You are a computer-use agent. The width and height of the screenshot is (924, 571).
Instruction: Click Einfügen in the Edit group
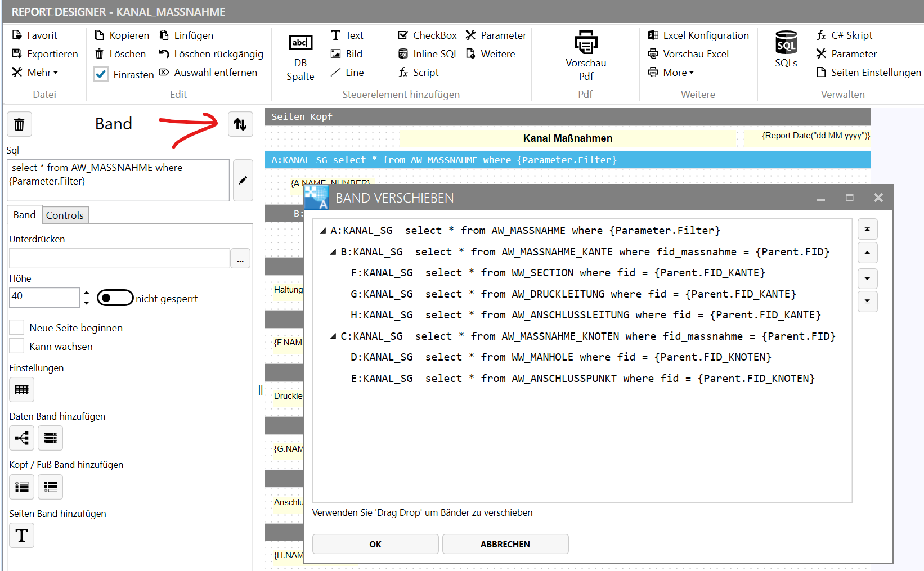click(x=186, y=35)
